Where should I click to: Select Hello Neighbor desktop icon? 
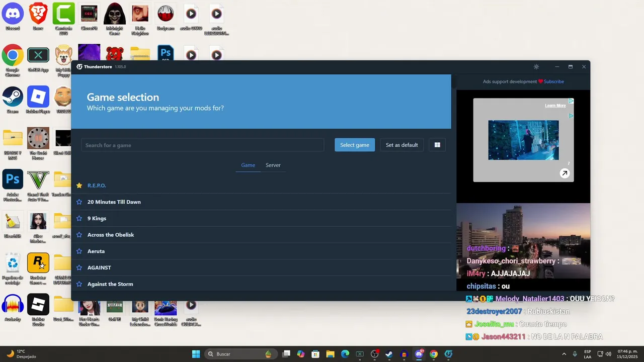pyautogui.click(x=140, y=19)
